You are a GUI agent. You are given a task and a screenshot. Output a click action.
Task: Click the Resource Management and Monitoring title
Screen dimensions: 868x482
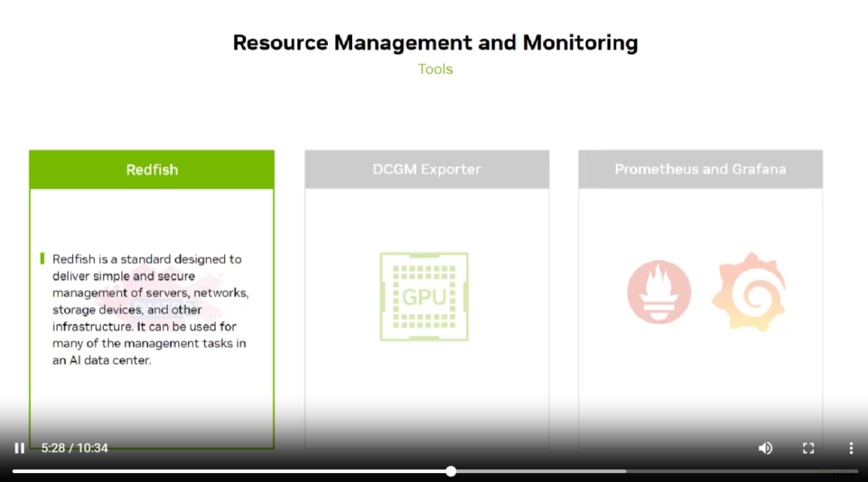[435, 43]
